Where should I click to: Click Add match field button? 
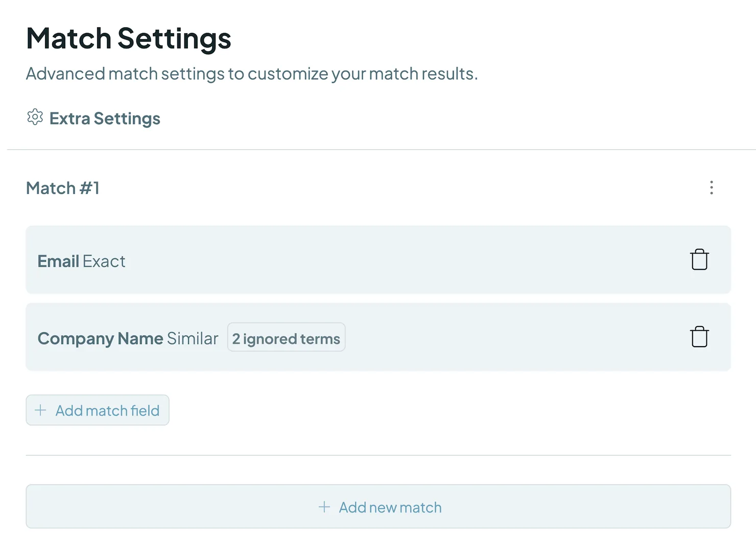[x=98, y=410]
